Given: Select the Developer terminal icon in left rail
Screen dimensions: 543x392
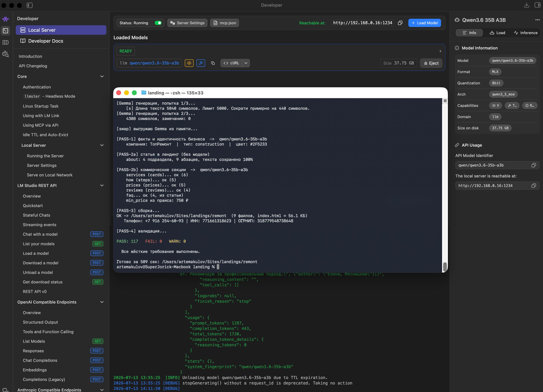Looking at the screenshot, I should (6, 31).
